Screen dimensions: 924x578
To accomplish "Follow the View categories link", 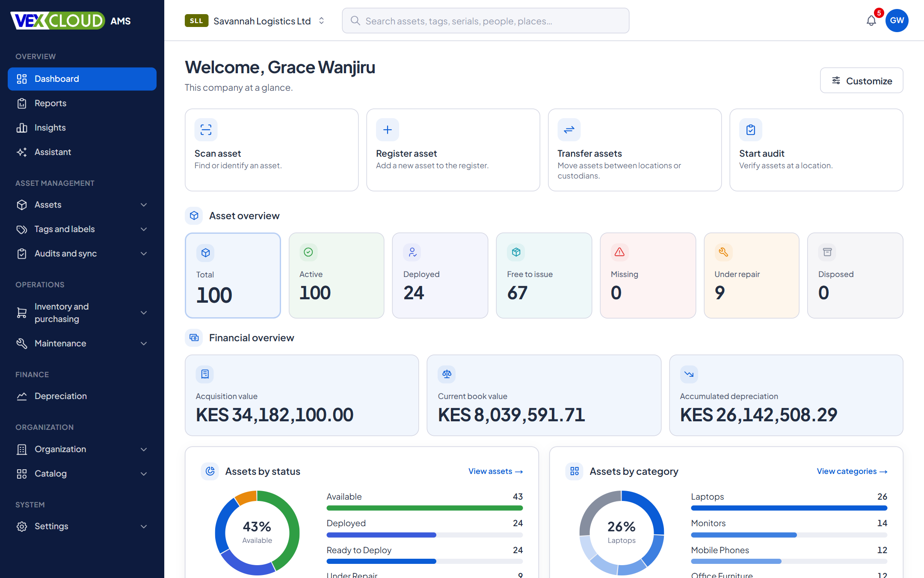I will click(x=852, y=471).
